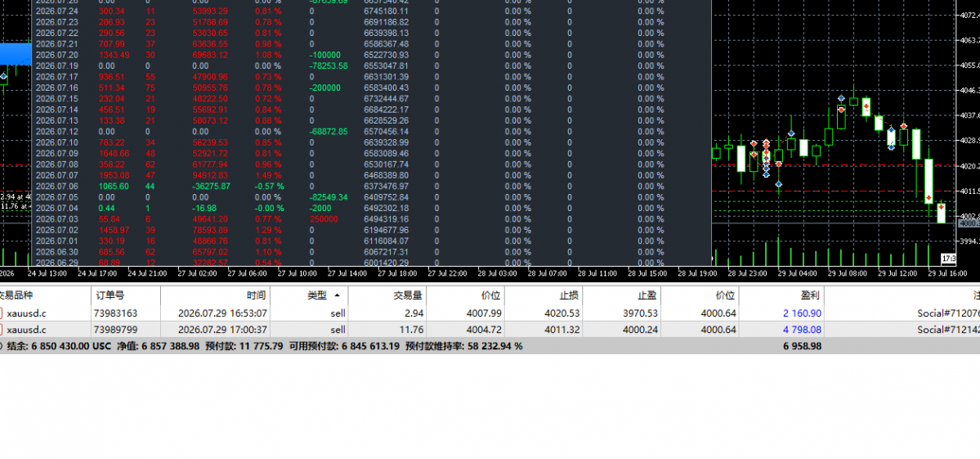
Task: Click the take profit value 3970.53
Action: tap(641, 313)
